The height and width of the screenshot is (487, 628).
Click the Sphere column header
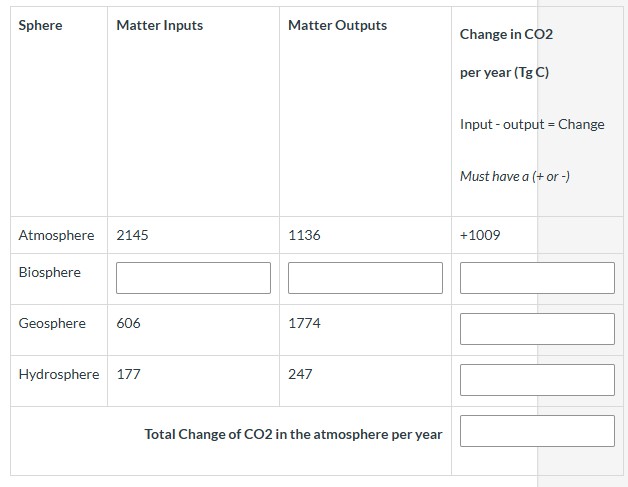[x=40, y=25]
